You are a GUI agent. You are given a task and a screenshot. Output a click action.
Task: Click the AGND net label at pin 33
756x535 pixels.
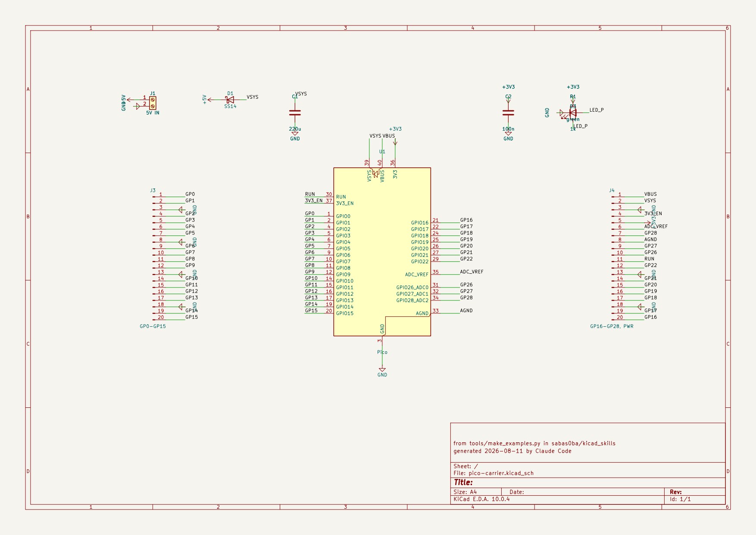click(x=466, y=310)
